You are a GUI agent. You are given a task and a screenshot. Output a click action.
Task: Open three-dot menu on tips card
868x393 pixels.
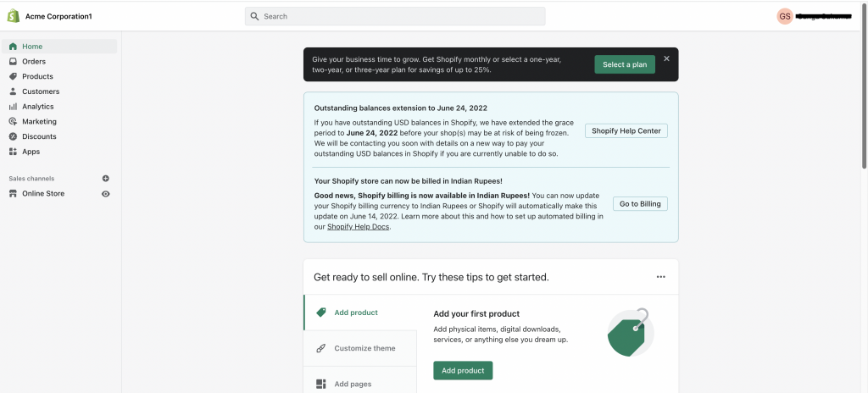click(660, 277)
